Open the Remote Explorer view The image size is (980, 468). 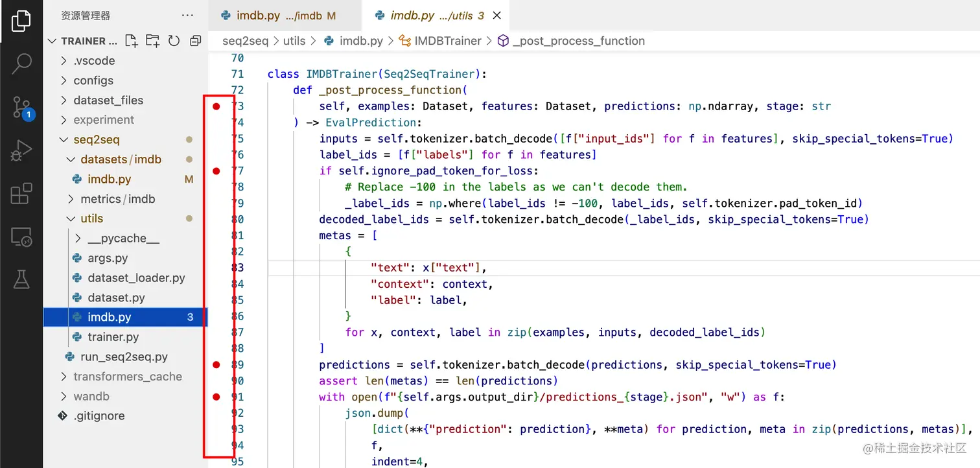click(x=21, y=237)
